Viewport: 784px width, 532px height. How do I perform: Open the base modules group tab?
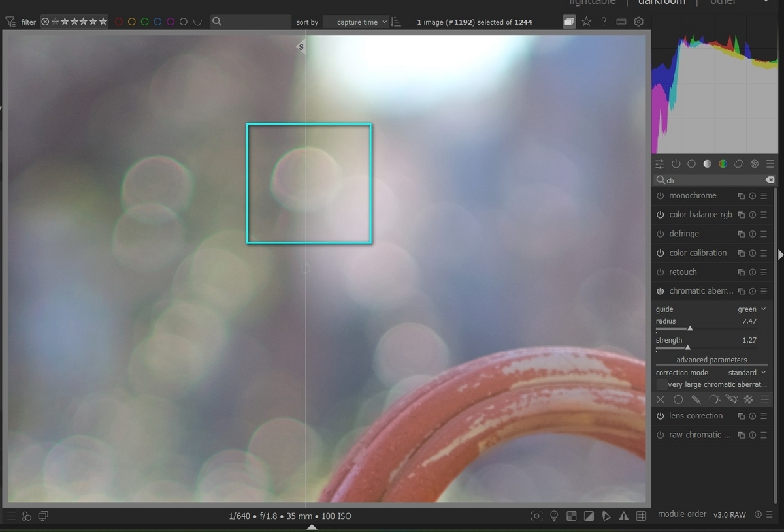pyautogui.click(x=691, y=164)
